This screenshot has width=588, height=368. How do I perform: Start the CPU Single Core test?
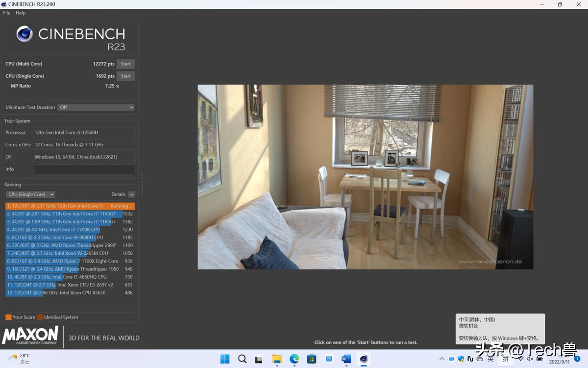tap(126, 76)
